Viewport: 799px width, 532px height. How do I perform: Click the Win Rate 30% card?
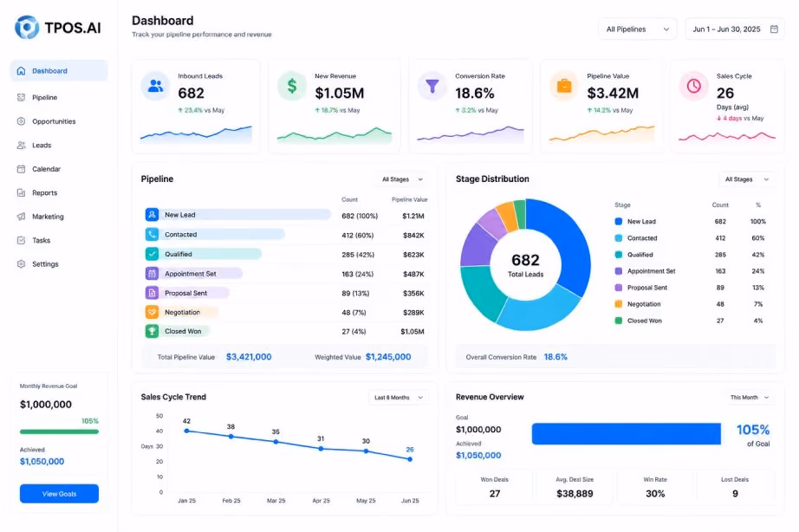coord(655,488)
